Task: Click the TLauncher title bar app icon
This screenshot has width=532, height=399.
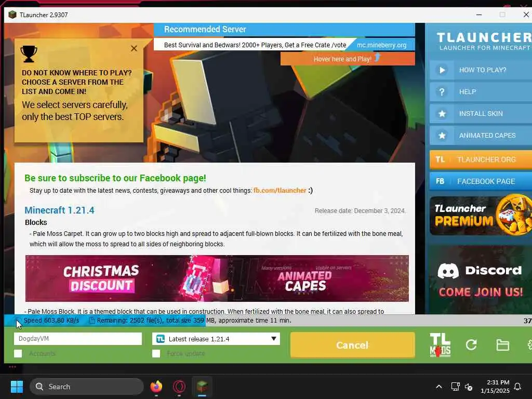Action: point(12,15)
